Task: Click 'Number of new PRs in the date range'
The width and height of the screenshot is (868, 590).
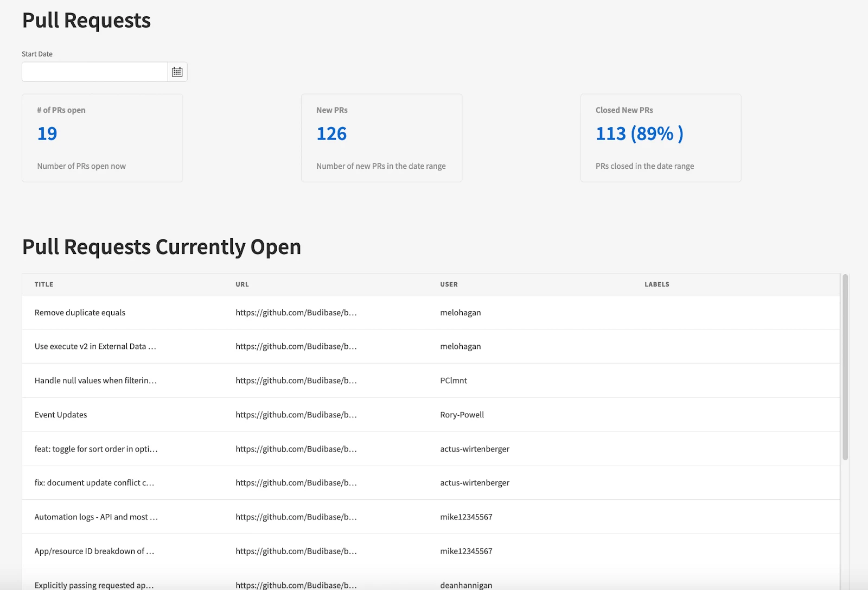Action: (381, 166)
